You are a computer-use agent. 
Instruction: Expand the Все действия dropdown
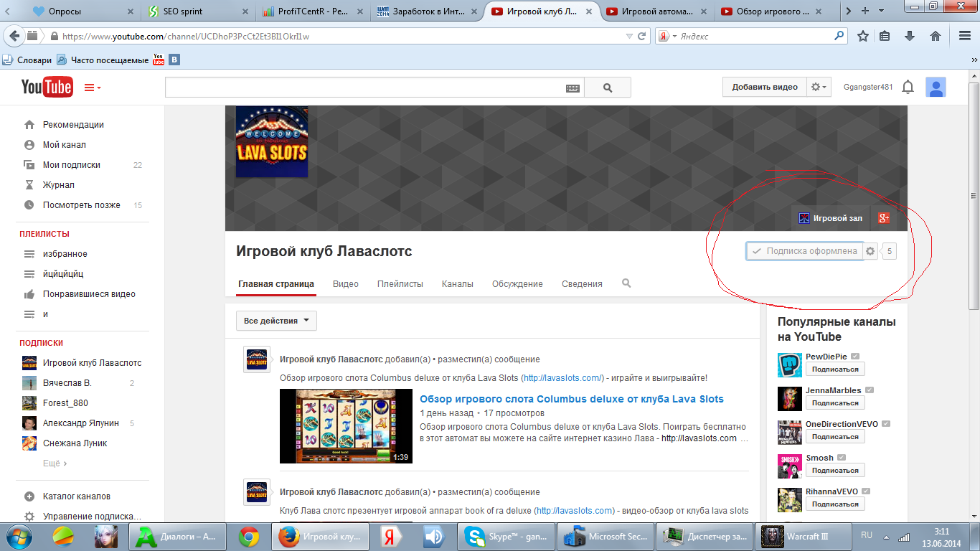click(276, 321)
